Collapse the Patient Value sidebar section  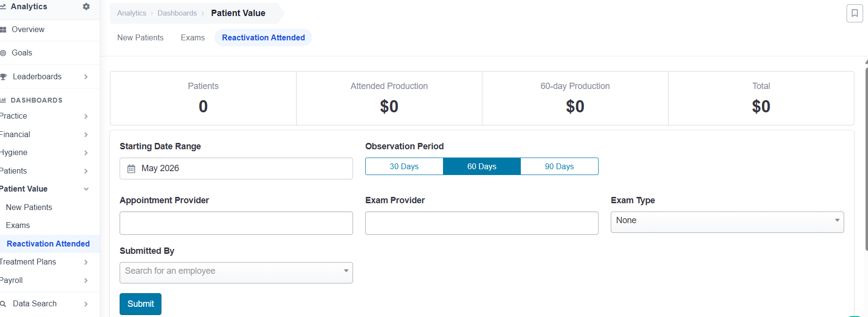point(45,189)
